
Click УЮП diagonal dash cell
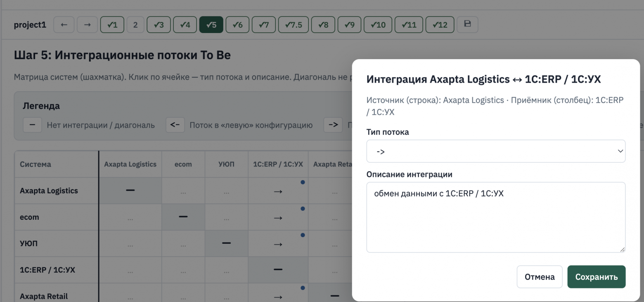tap(226, 243)
